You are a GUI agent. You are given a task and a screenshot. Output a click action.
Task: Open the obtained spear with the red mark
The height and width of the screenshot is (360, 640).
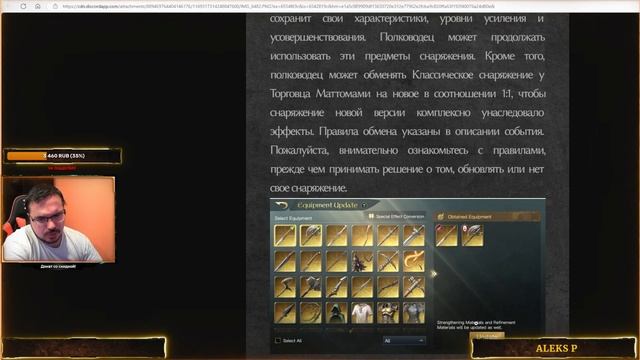click(446, 235)
